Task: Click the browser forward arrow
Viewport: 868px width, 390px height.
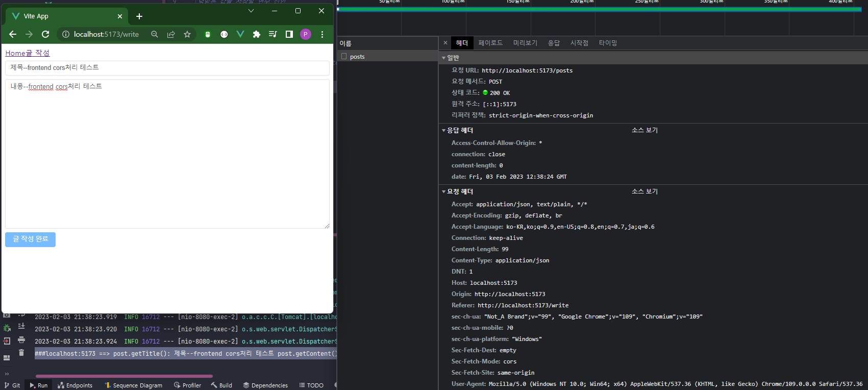Action: pos(29,34)
